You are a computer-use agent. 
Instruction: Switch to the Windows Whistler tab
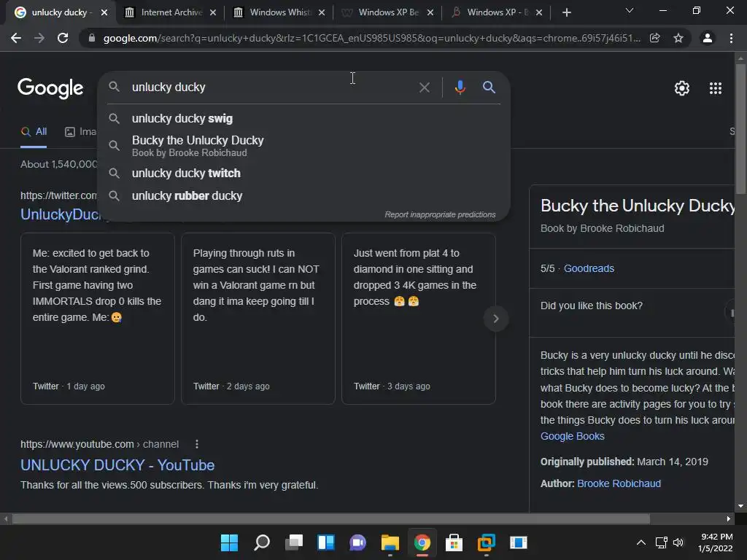click(281, 12)
